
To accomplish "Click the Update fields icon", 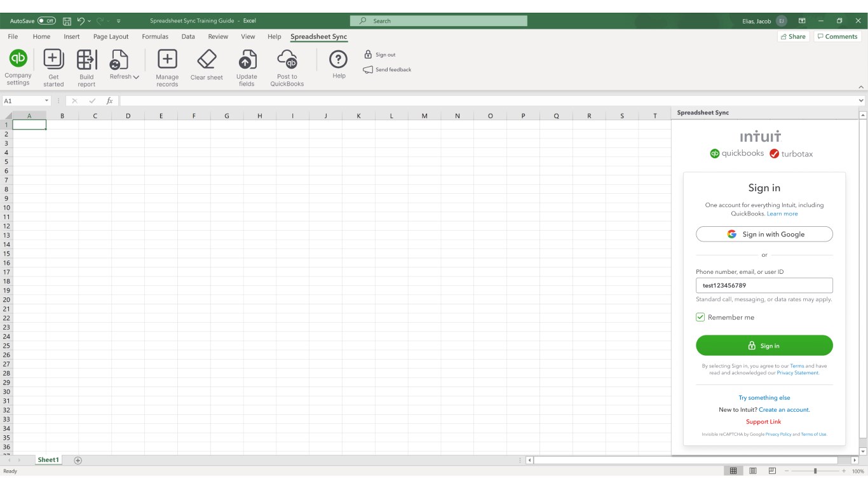I will pos(247,60).
